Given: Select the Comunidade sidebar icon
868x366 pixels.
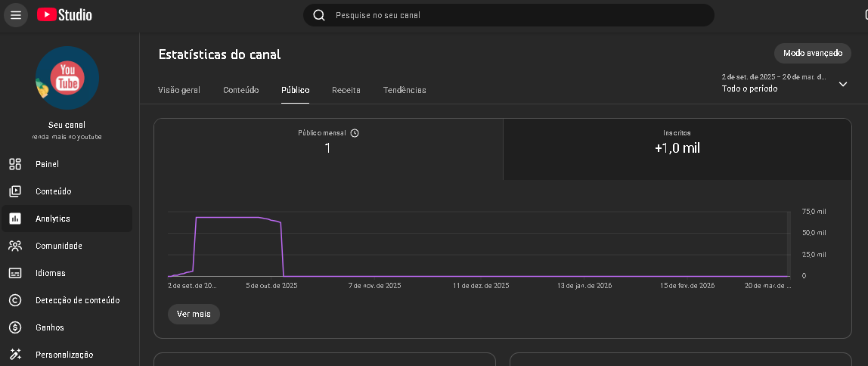Looking at the screenshot, I should tap(15, 246).
